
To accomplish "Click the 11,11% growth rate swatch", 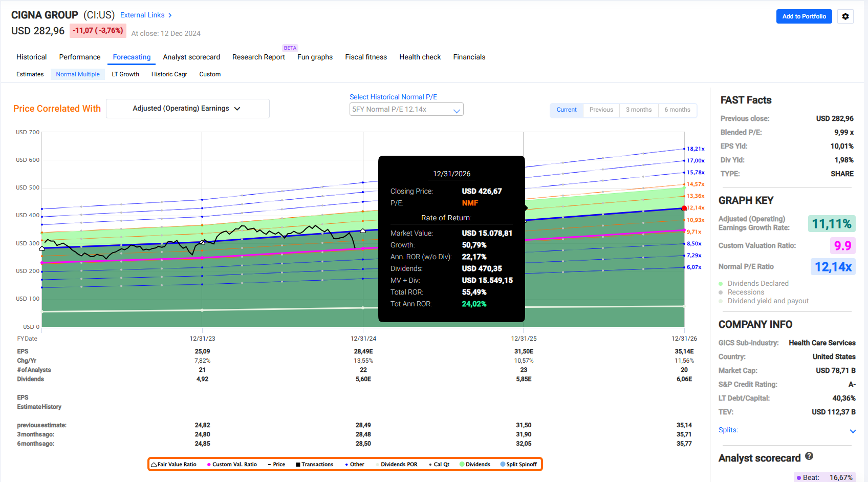I will [x=832, y=224].
